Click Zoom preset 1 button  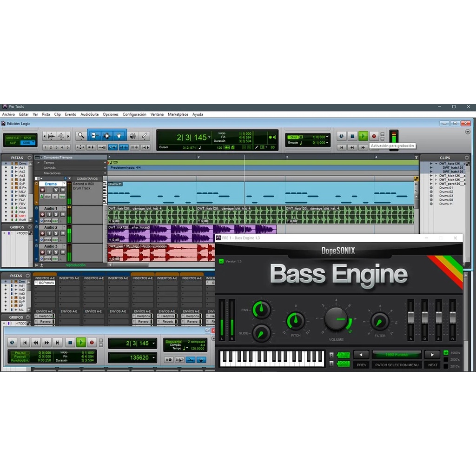(x=45, y=147)
